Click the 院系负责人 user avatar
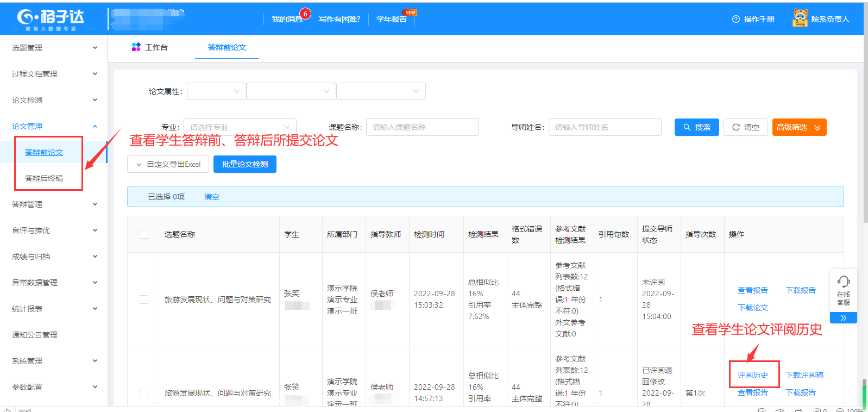This screenshot has height=412, width=868. 800,18
